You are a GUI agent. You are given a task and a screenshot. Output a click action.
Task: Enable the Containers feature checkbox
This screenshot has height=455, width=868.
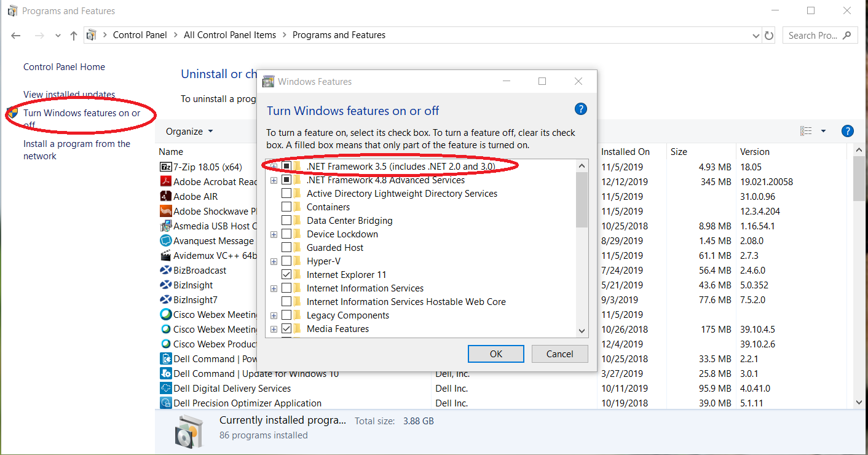click(x=286, y=207)
